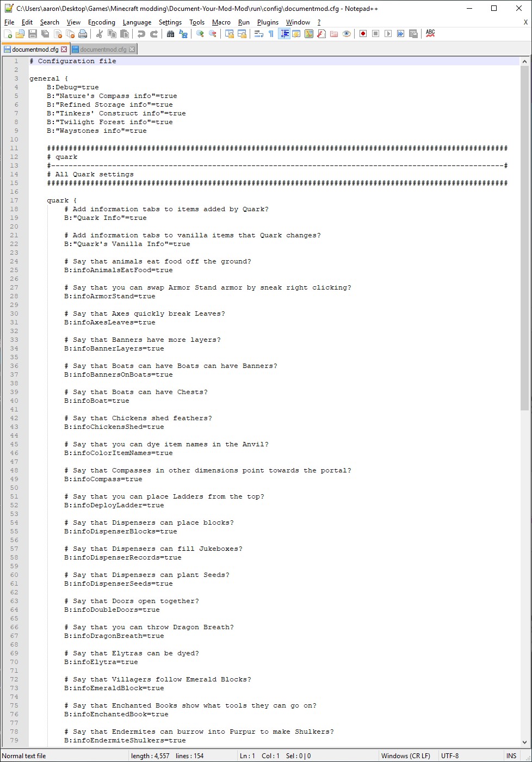Screen dimensions: 532x762
Task: Click the Save file icon
Action: pyautogui.click(x=33, y=34)
